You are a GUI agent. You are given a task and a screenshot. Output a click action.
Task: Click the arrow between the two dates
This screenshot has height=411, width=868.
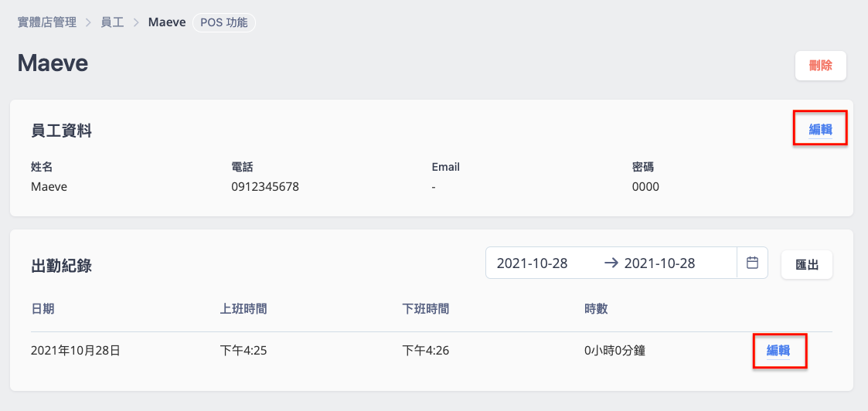pos(611,263)
